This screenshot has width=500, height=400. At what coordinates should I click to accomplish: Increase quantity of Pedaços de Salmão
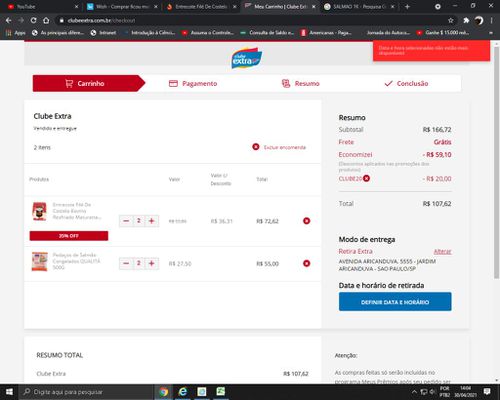(x=152, y=263)
